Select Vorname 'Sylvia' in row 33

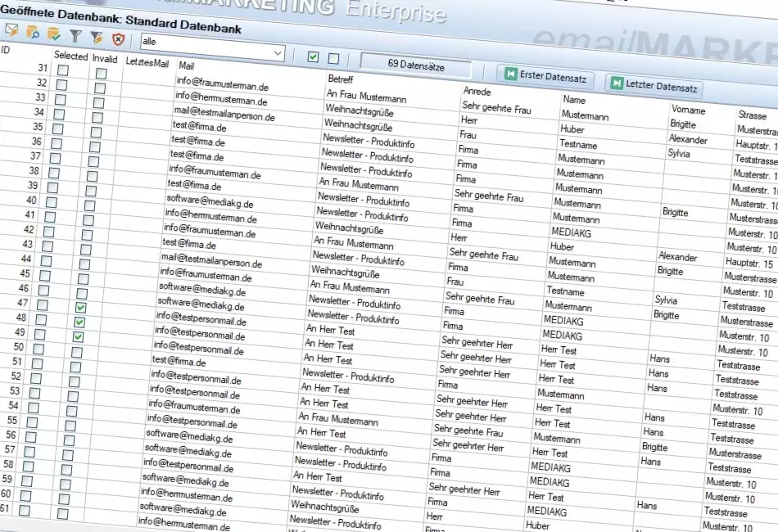(x=678, y=153)
